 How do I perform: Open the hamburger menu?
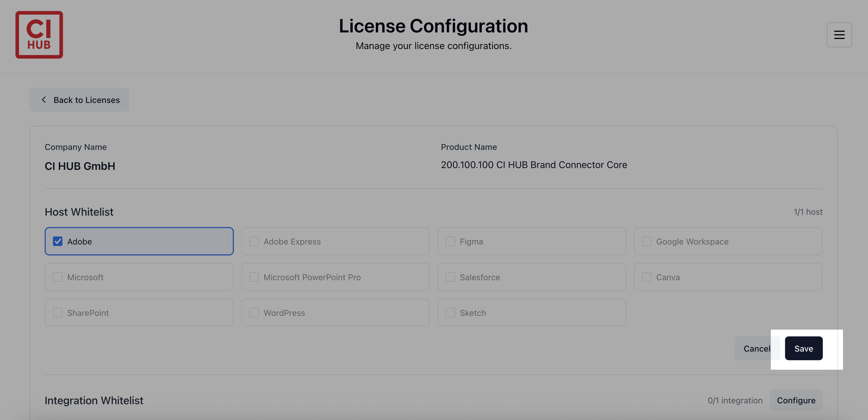tap(839, 35)
